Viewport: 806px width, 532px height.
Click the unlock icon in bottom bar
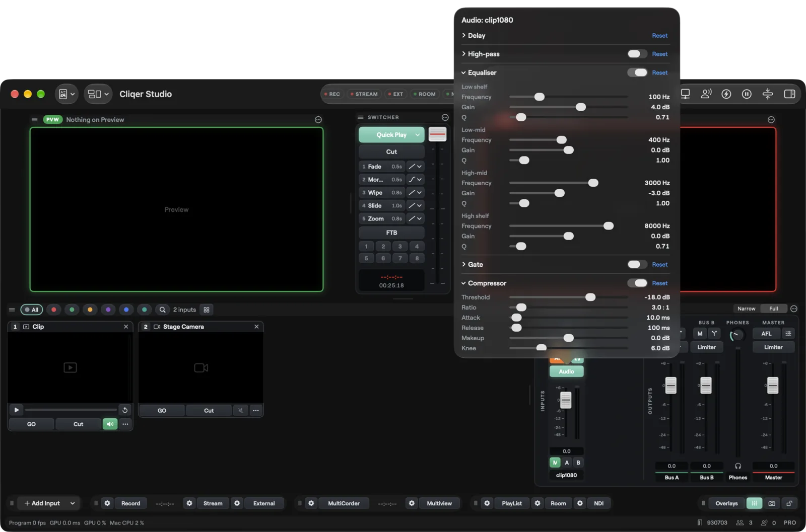[789, 503]
